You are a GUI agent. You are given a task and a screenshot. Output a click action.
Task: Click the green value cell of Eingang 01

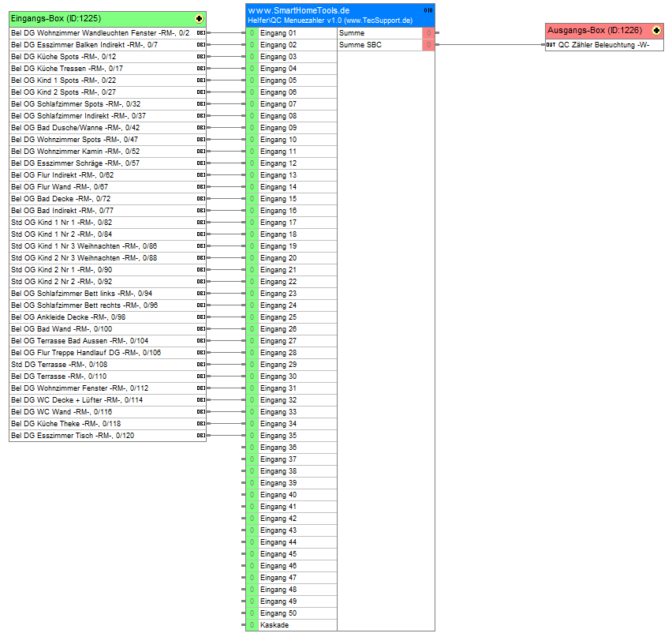coord(252,33)
